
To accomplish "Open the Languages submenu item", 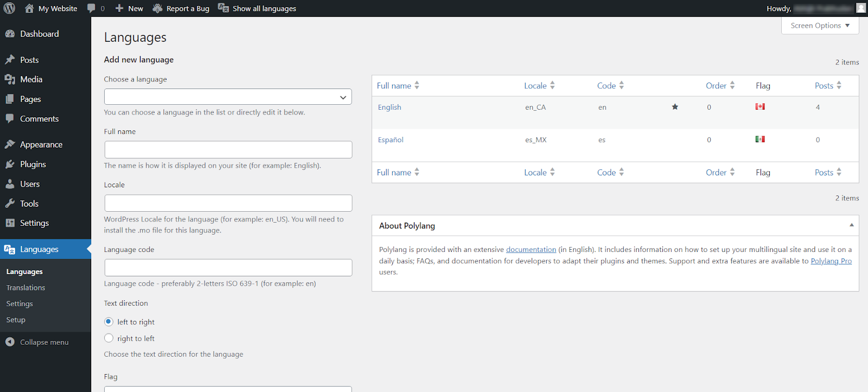I will (24, 271).
